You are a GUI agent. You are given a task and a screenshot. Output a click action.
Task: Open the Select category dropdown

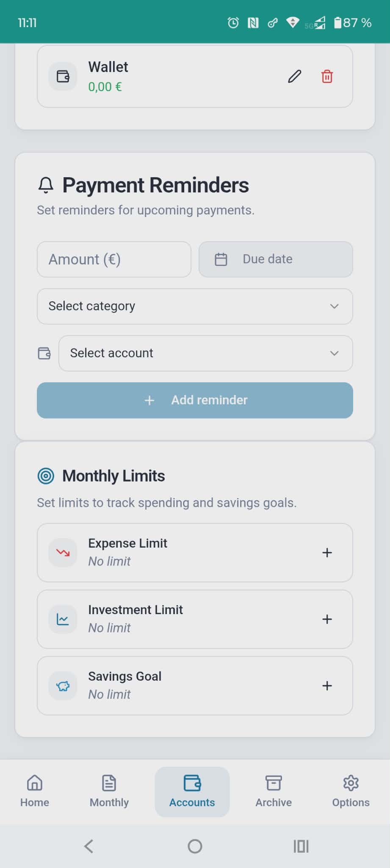pyautogui.click(x=195, y=306)
